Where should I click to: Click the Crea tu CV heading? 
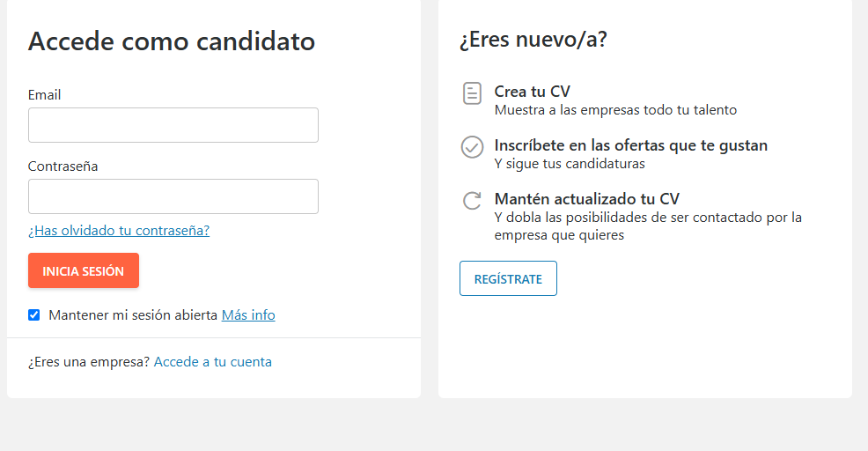533,92
